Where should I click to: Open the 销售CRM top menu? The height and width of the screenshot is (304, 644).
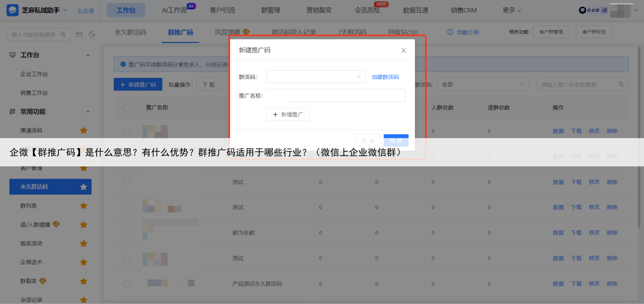pyautogui.click(x=463, y=10)
